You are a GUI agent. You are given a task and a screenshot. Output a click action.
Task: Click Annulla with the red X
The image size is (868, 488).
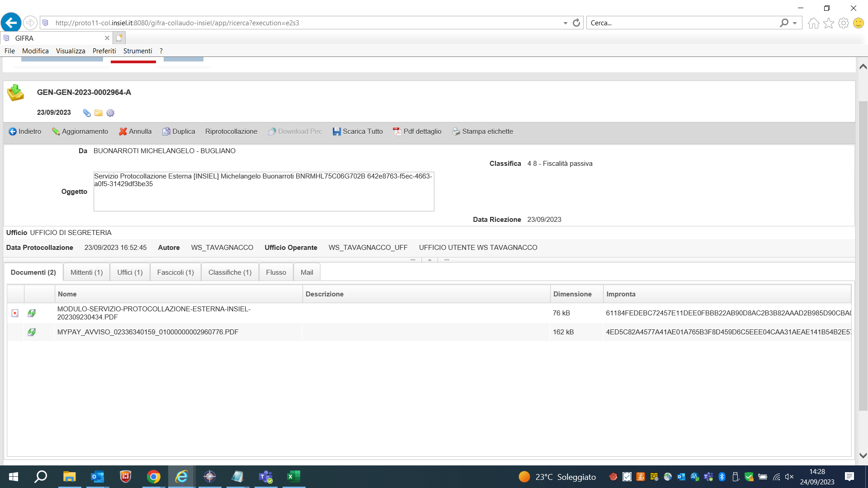coord(135,131)
